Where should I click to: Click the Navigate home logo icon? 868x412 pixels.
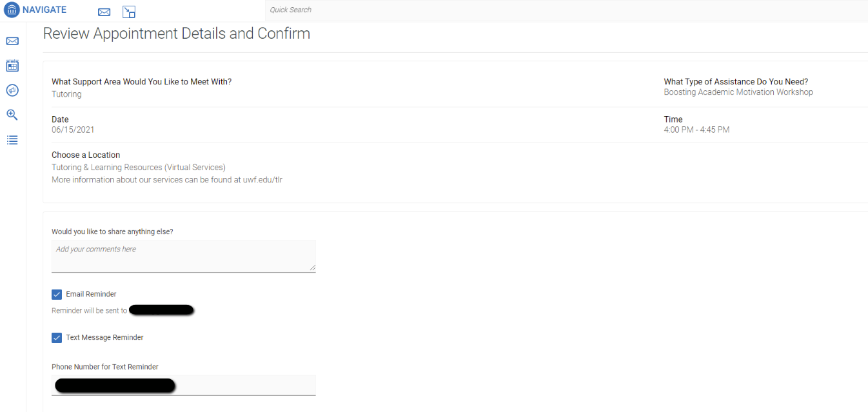(12, 10)
